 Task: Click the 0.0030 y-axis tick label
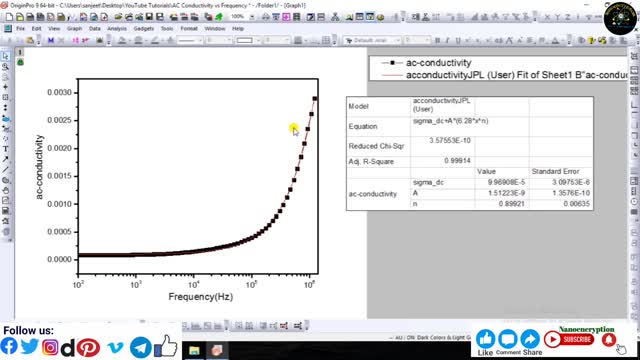click(x=60, y=93)
